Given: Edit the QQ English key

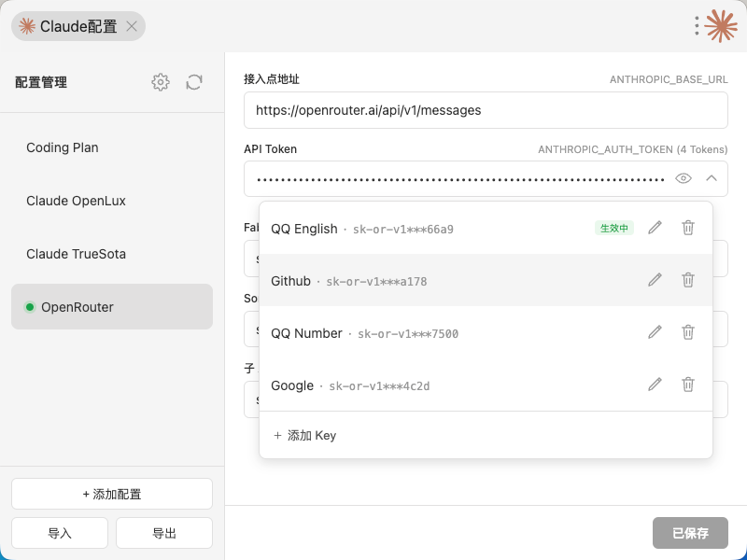Looking at the screenshot, I should (655, 228).
